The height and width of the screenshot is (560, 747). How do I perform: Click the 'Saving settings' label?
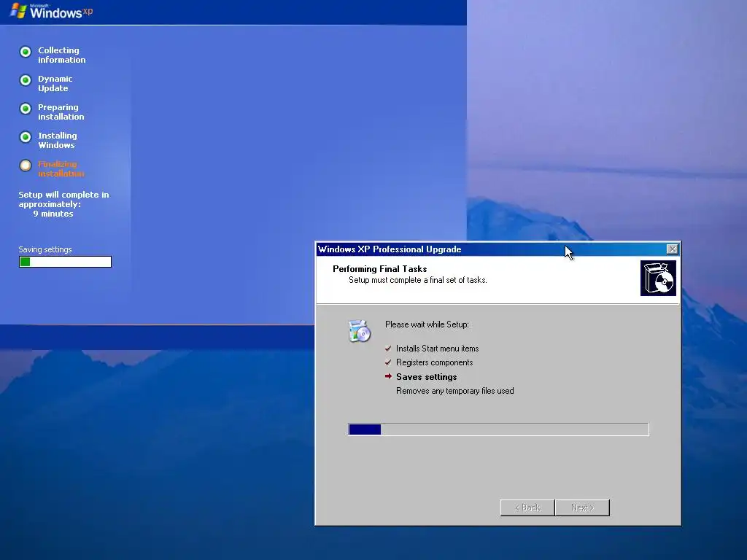click(45, 249)
